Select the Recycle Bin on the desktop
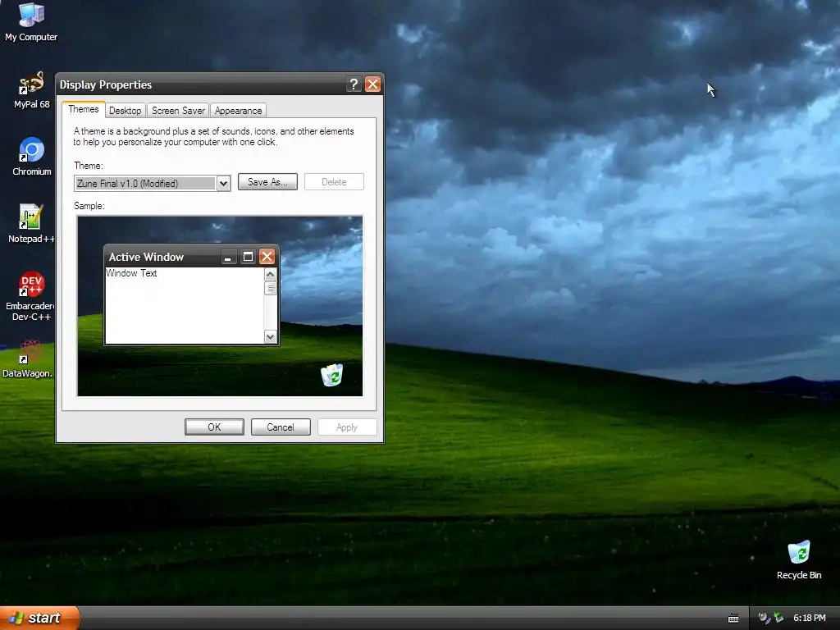 coord(799,560)
